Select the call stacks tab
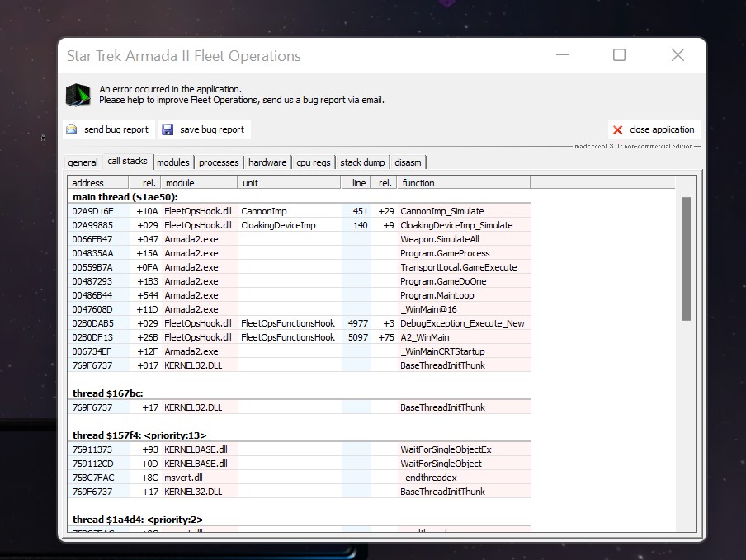 (128, 161)
